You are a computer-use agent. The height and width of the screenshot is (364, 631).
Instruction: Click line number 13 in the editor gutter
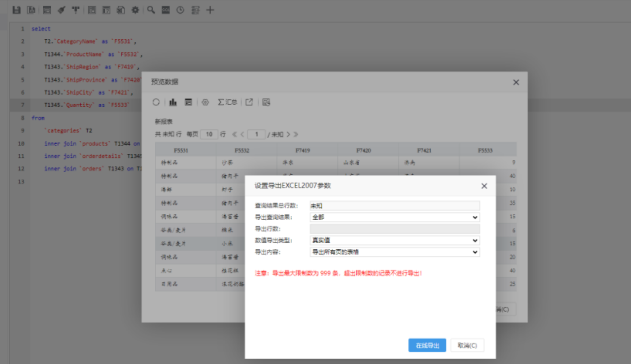pyautogui.click(x=21, y=181)
